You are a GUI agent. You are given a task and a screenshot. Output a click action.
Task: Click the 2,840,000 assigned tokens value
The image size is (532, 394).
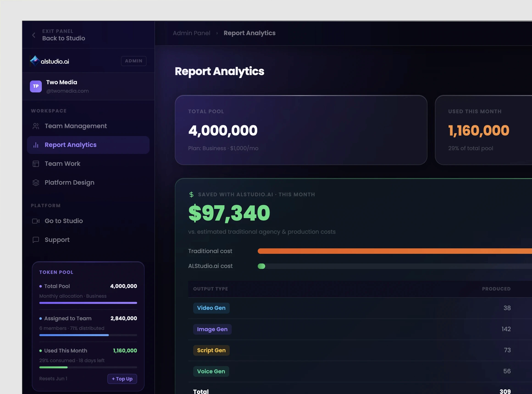(x=124, y=318)
